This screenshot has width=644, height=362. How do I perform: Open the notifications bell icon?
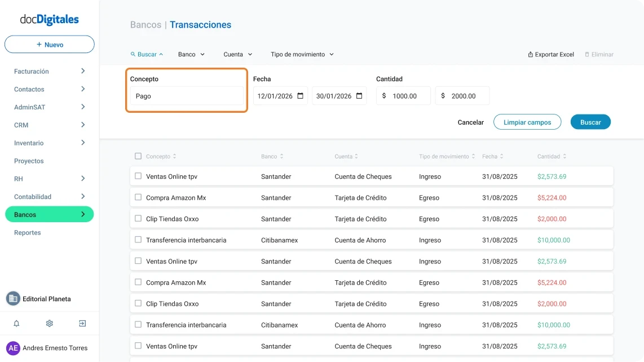coord(16,323)
